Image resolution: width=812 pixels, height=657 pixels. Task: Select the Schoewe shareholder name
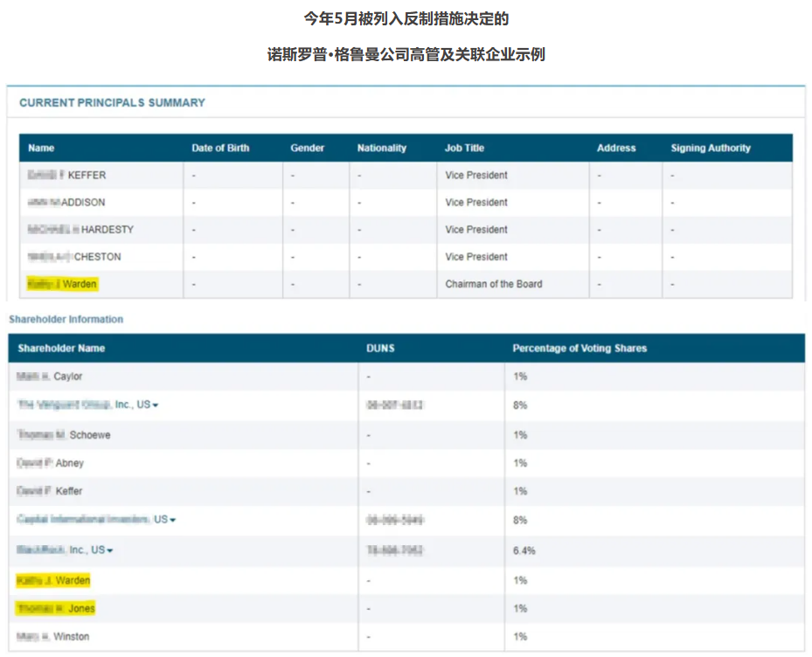(x=64, y=435)
